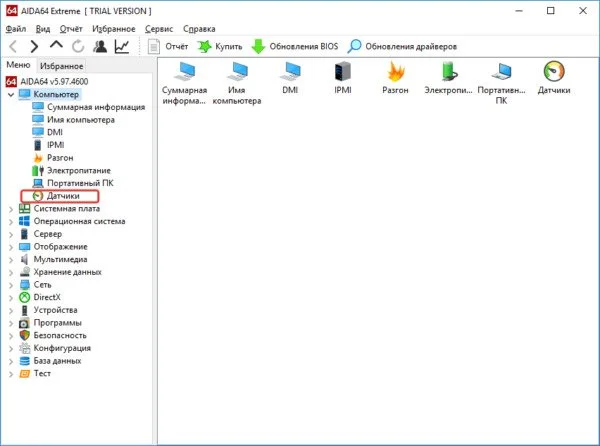Open the Отчёт menu in menu bar

click(71, 29)
